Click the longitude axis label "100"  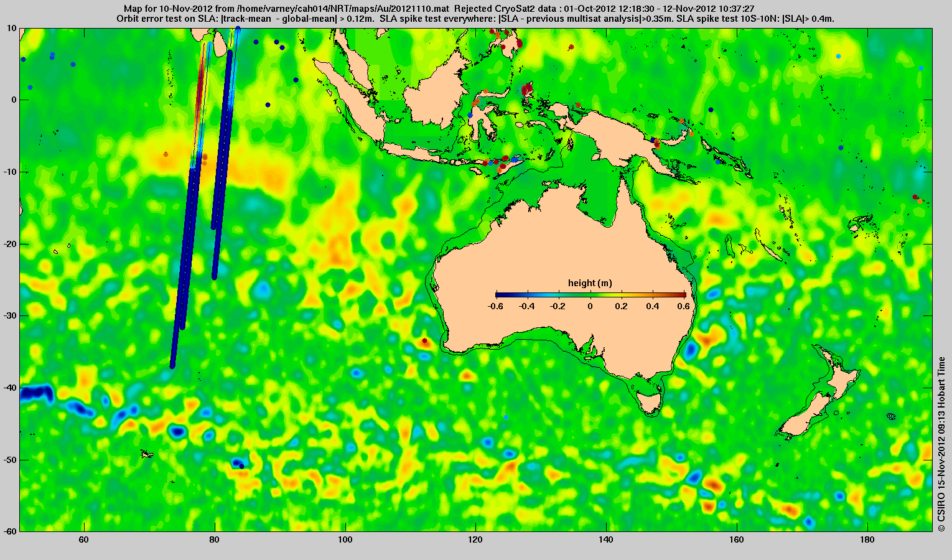(x=345, y=539)
